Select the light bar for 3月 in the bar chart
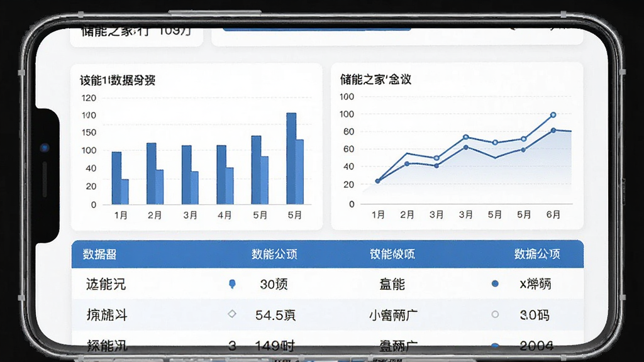Screen dimensions: 644x362 point(195,188)
